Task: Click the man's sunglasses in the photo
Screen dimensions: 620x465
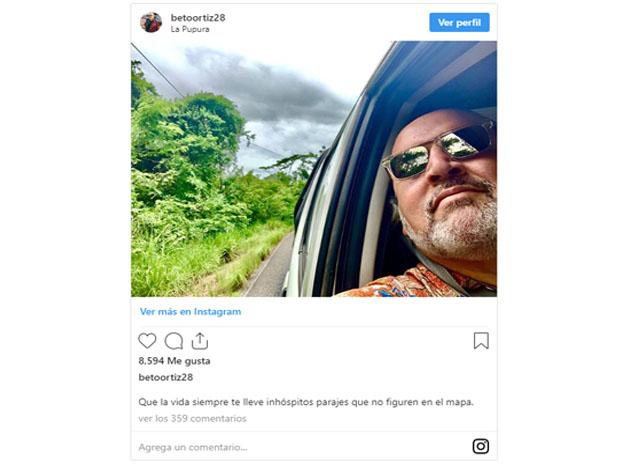Action: click(x=439, y=151)
